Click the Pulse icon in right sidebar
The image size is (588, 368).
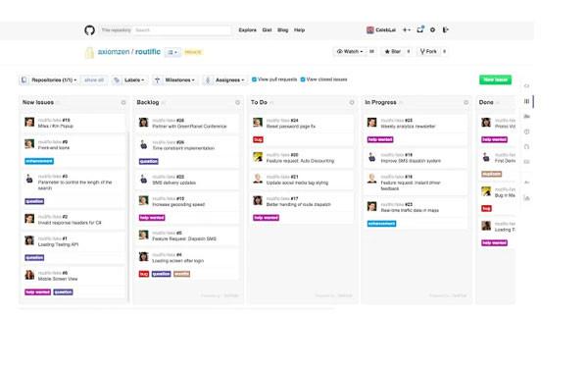click(x=527, y=183)
